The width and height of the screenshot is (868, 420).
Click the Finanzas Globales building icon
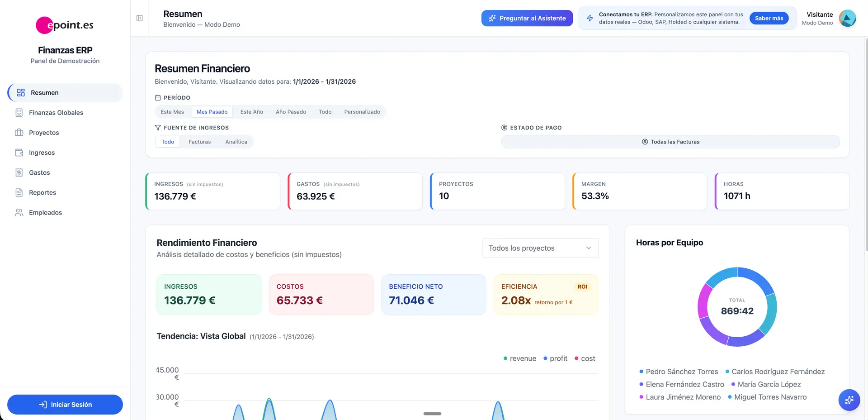point(19,113)
